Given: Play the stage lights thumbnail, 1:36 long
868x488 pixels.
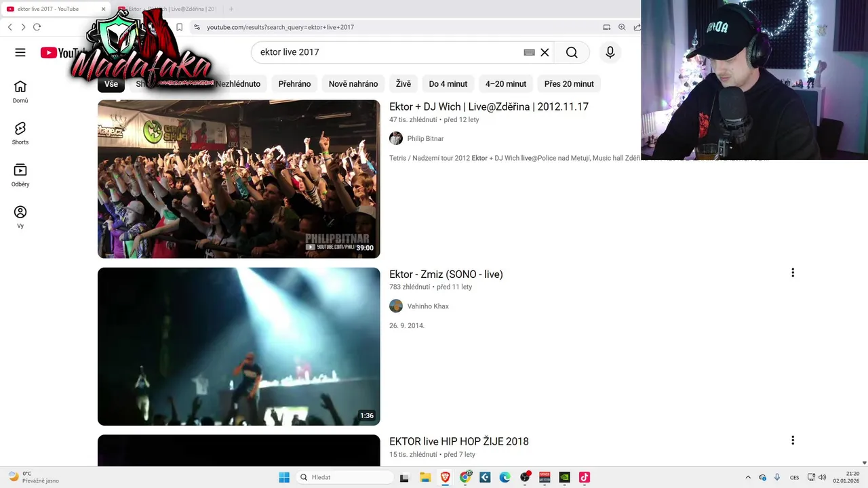Looking at the screenshot, I should point(239,346).
